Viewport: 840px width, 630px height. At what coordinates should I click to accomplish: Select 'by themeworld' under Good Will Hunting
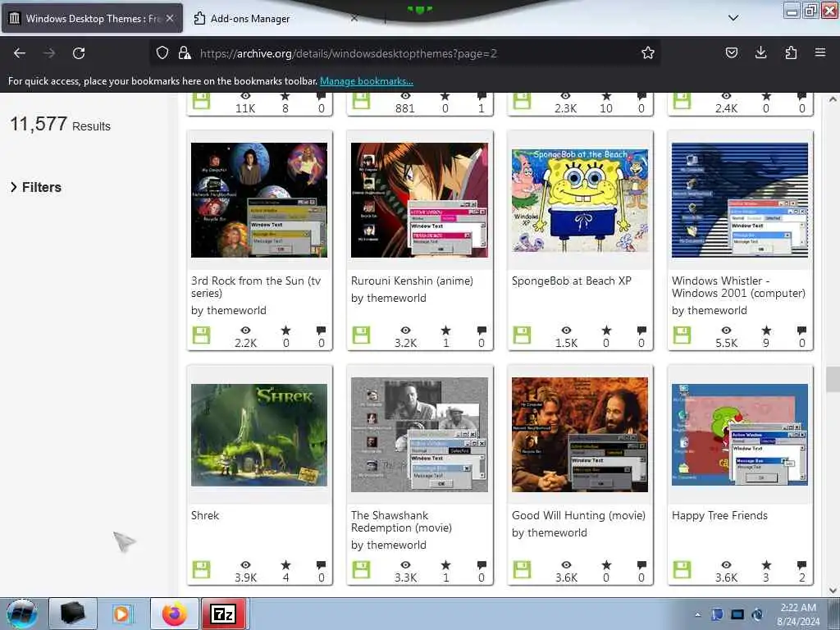tap(549, 532)
